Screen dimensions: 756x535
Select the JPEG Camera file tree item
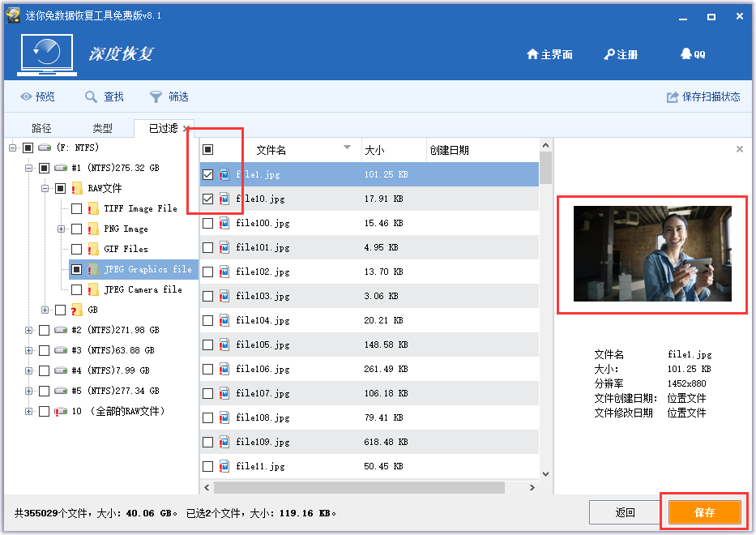point(143,289)
